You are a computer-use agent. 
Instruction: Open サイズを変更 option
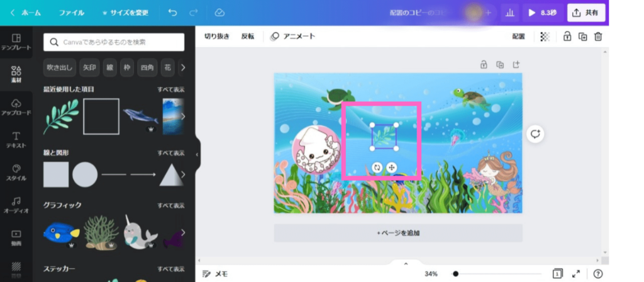[x=125, y=13]
